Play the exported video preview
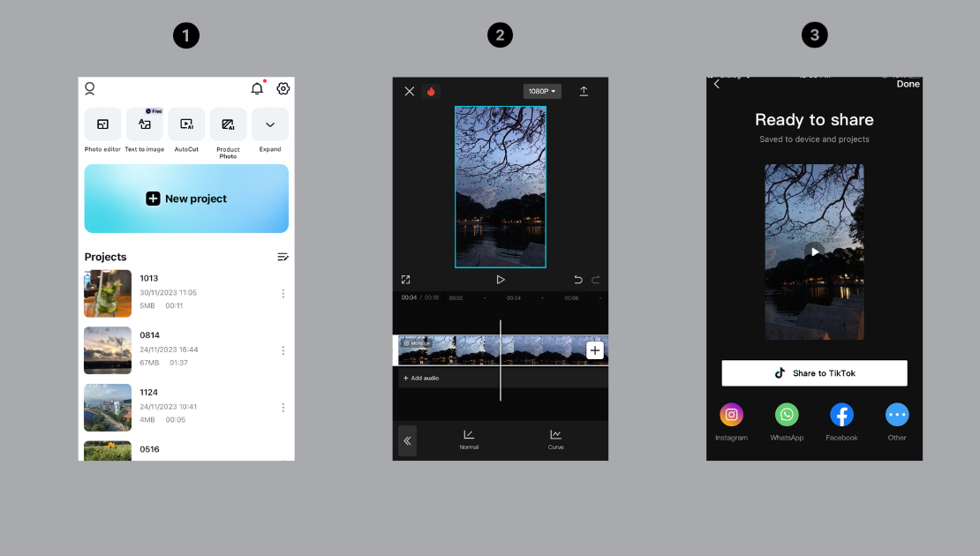This screenshot has width=980, height=556. pos(814,252)
